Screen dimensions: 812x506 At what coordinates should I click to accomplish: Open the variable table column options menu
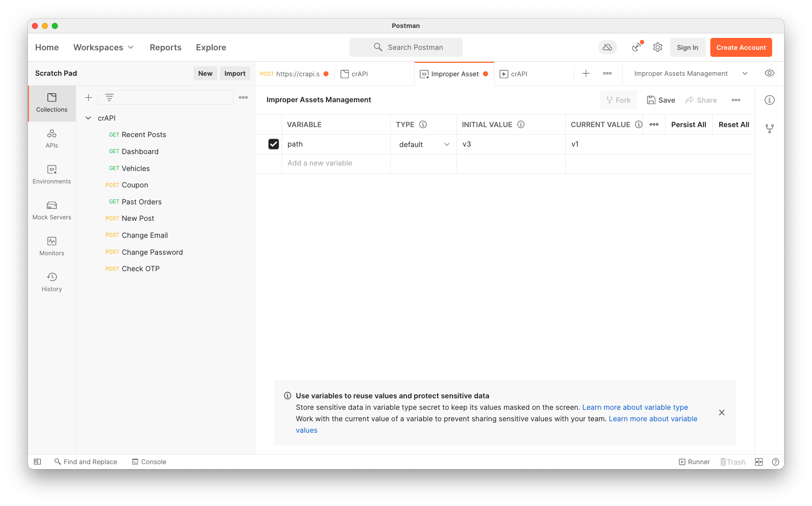coord(654,125)
